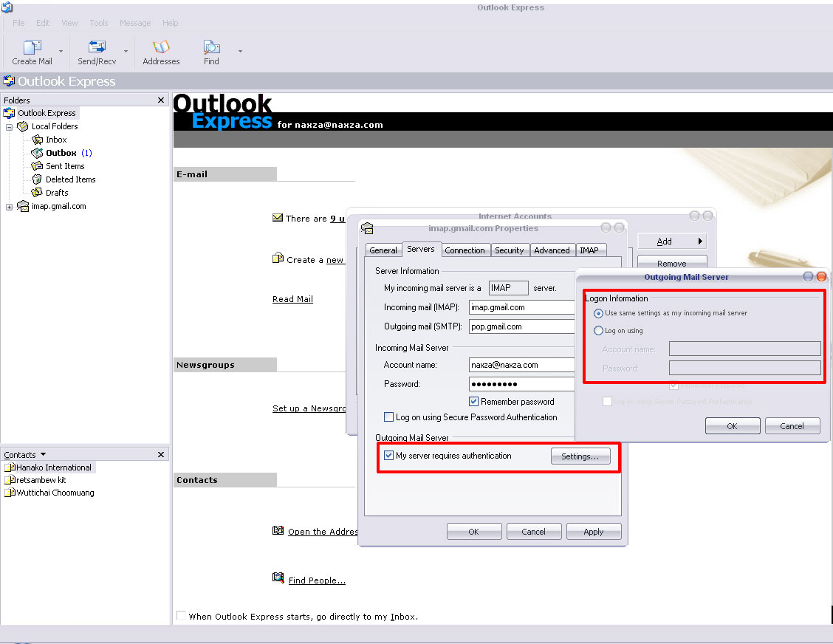
Task: Click the incoming Account name field
Action: point(522,365)
